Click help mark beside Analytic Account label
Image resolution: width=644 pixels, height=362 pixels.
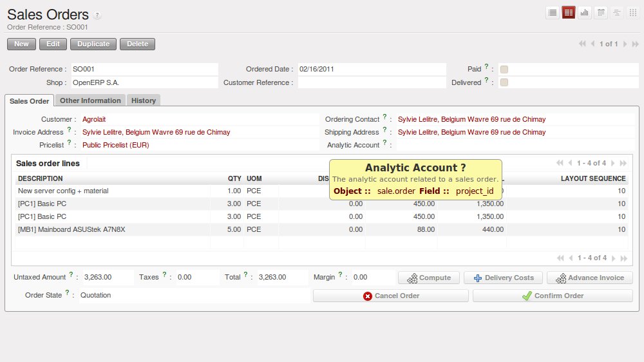[385, 142]
